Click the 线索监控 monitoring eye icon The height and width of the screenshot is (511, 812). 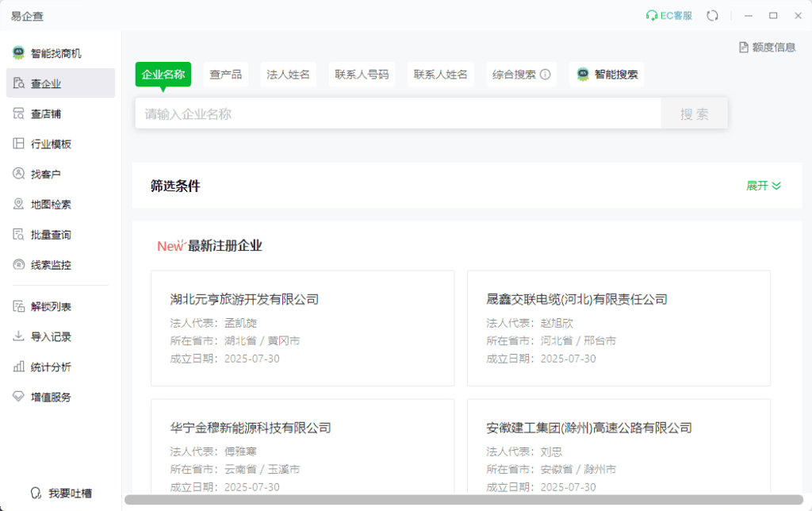tap(18, 264)
